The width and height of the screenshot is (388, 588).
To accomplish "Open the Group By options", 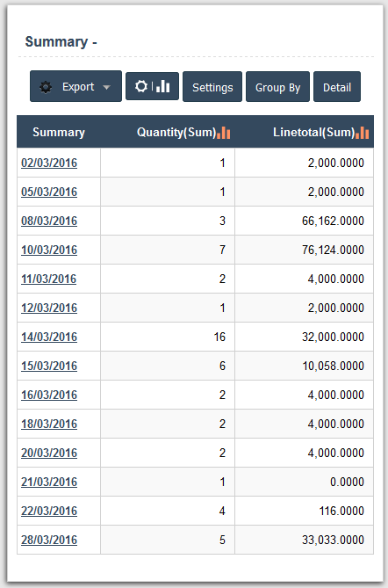I will pyautogui.click(x=277, y=87).
